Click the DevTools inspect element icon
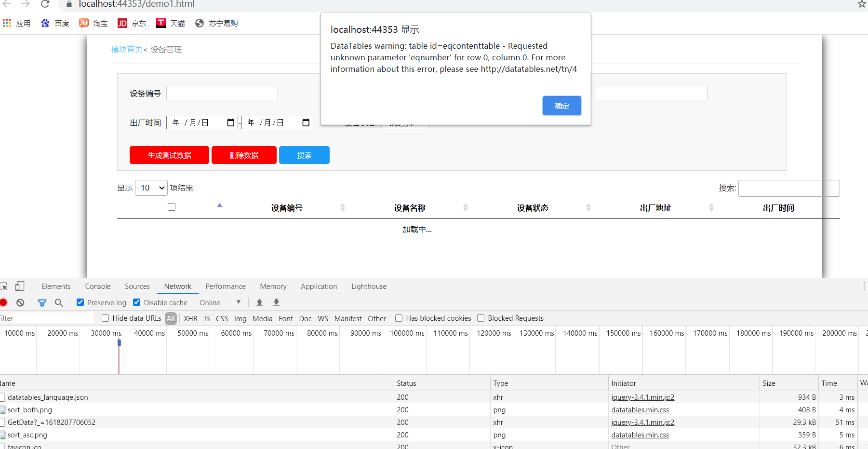Viewport: 868px width, 449px height. 4,286
